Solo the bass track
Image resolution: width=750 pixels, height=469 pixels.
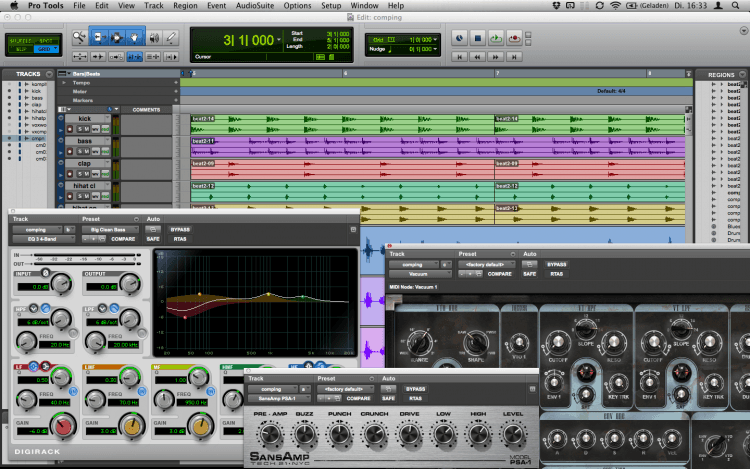pos(80,152)
